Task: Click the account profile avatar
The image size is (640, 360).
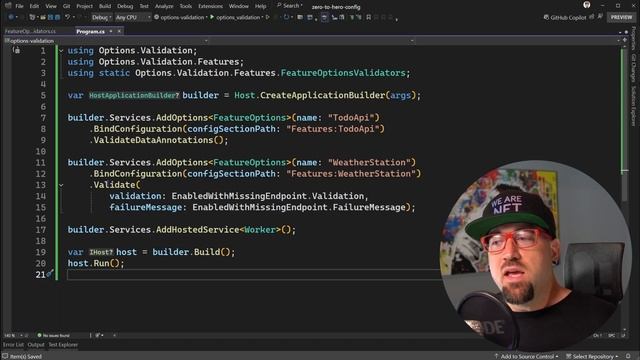Action: tap(587, 5)
